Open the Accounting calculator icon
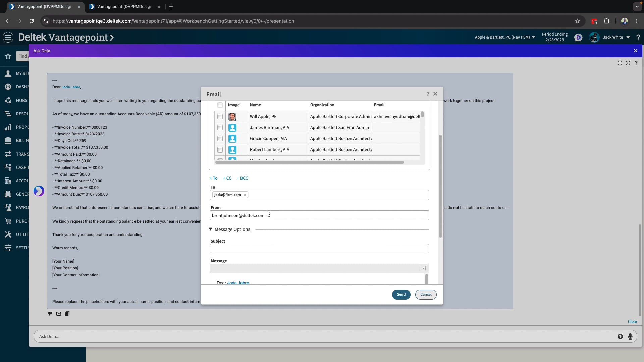 [8, 181]
